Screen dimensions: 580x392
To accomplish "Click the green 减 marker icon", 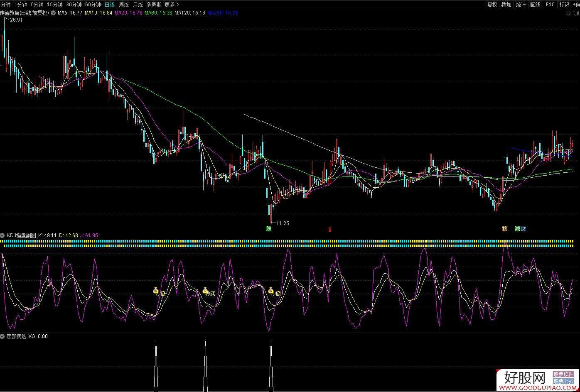I will click(517, 228).
